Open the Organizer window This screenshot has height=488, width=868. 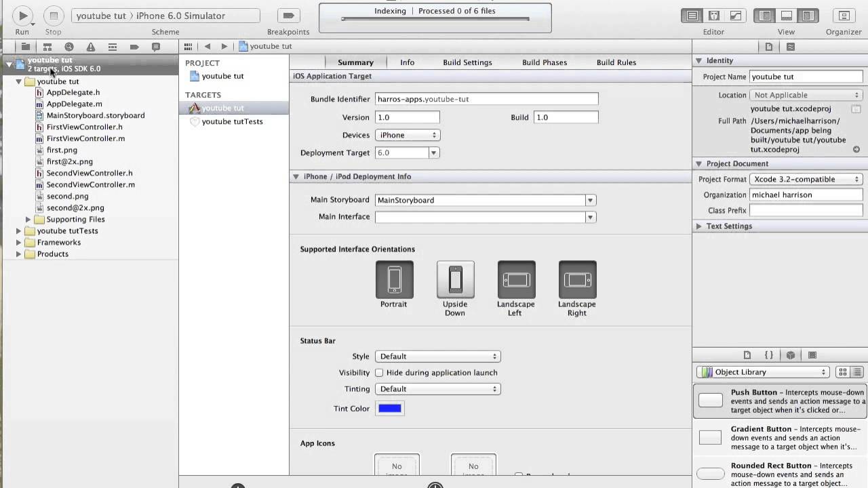[844, 16]
